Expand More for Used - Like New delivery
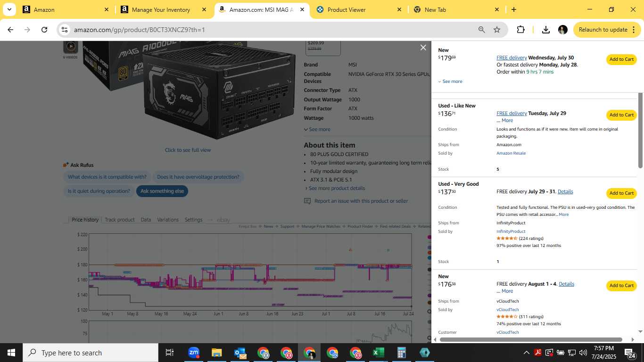This screenshot has height=362, width=644. pos(507,120)
